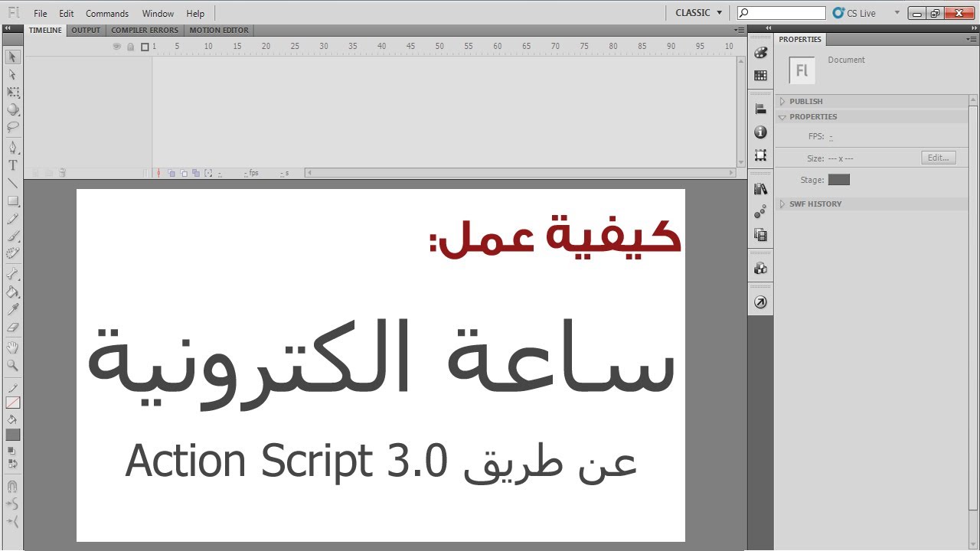Select the Deco tool

(13, 253)
